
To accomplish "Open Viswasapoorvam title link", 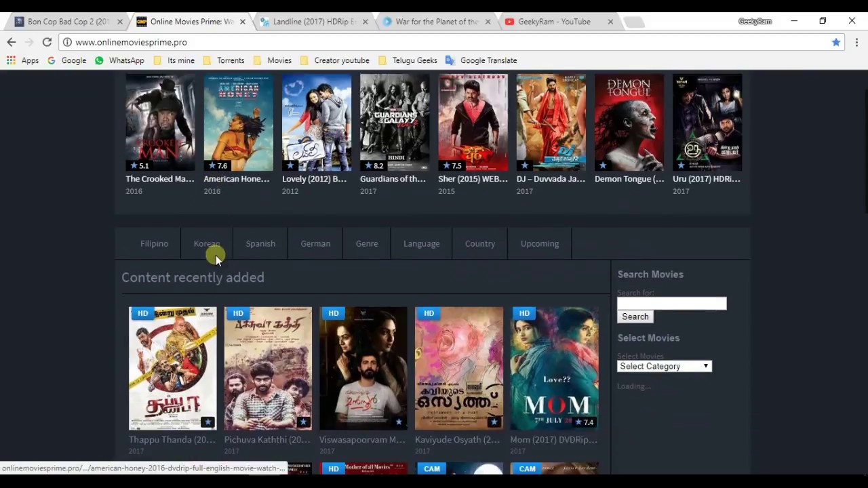I will 362,439.
